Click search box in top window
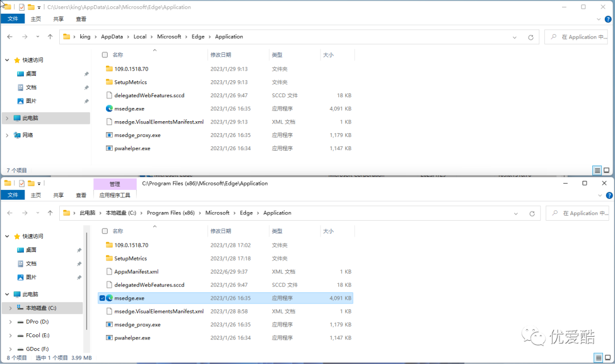Screen dimensions: 615x364 click(x=577, y=37)
